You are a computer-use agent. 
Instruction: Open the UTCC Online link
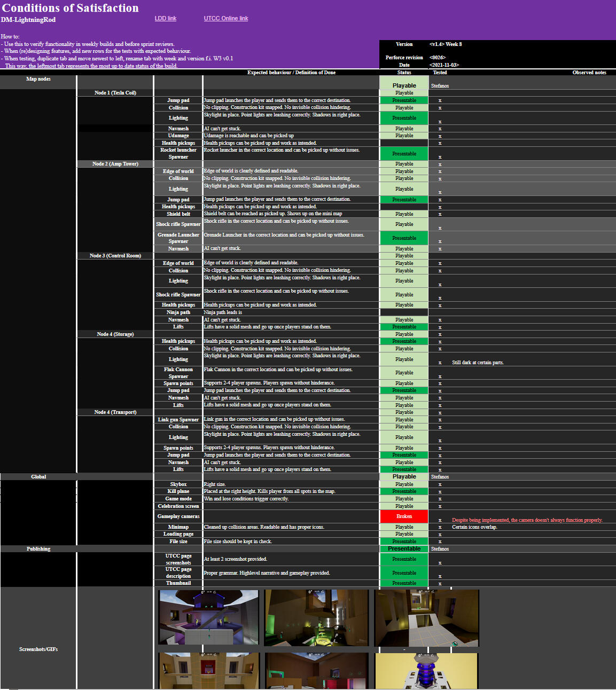(x=225, y=18)
